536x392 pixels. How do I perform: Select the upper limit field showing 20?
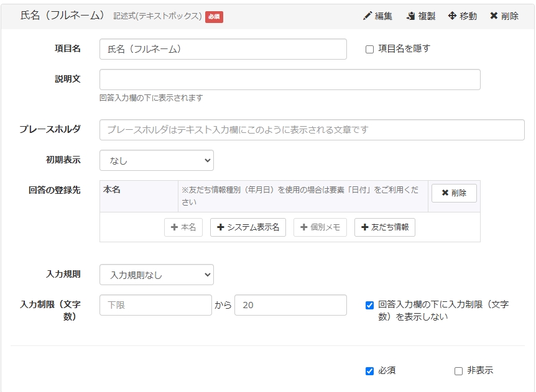290,305
